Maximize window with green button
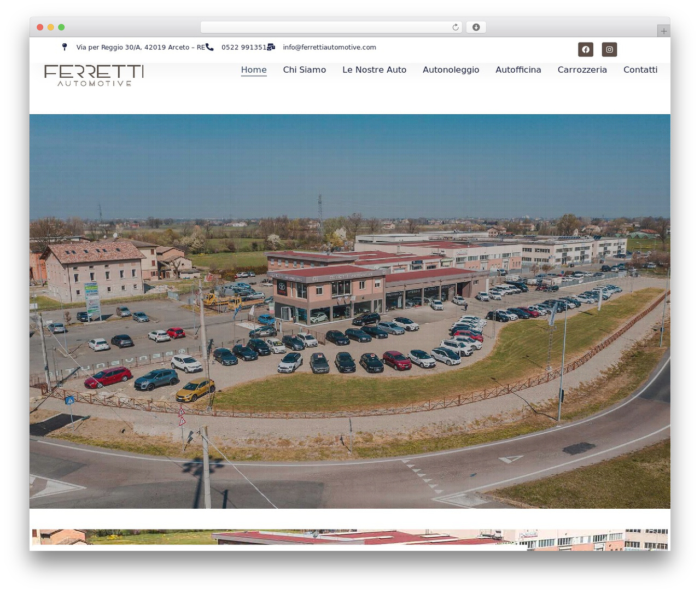Screen dimensions: 700x593 coord(61,27)
